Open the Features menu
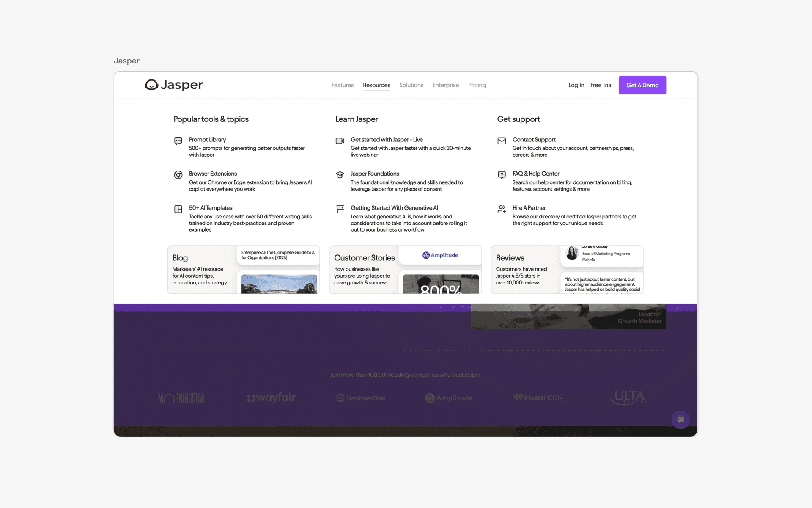The image size is (812, 508). point(342,85)
